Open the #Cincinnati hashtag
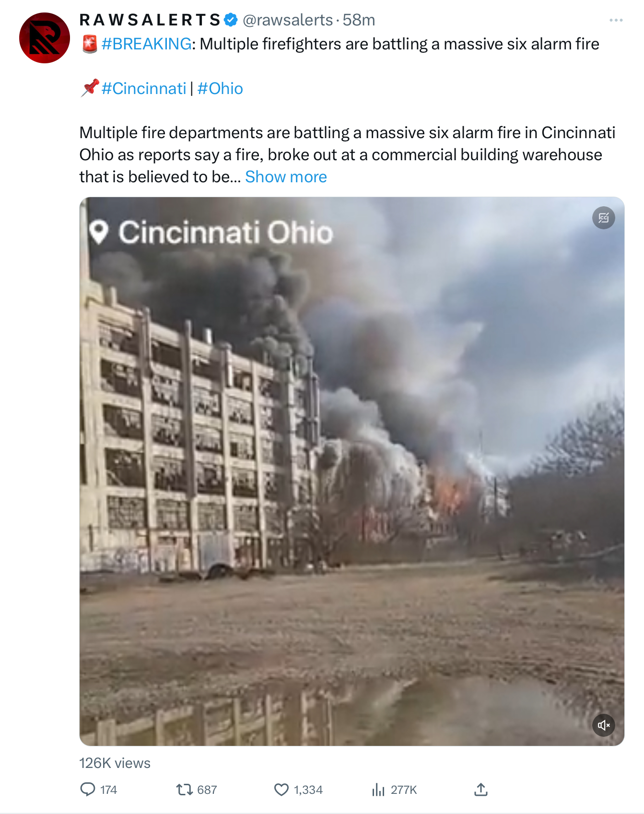 pyautogui.click(x=144, y=89)
